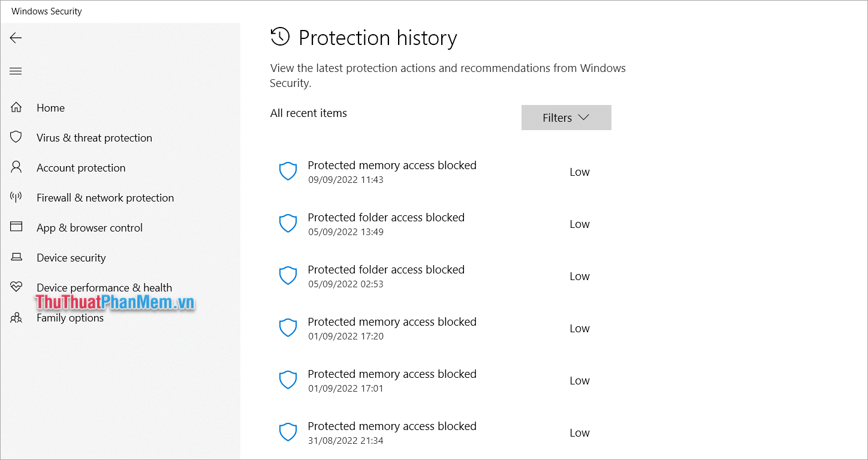Select the Account protection person icon
This screenshot has height=460, width=868.
click(x=16, y=167)
